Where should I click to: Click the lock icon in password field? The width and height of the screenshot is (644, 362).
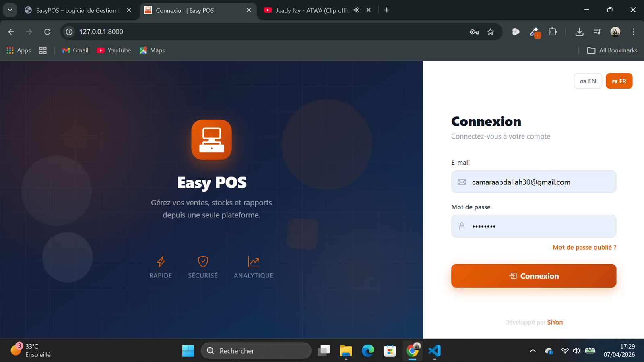point(462,226)
